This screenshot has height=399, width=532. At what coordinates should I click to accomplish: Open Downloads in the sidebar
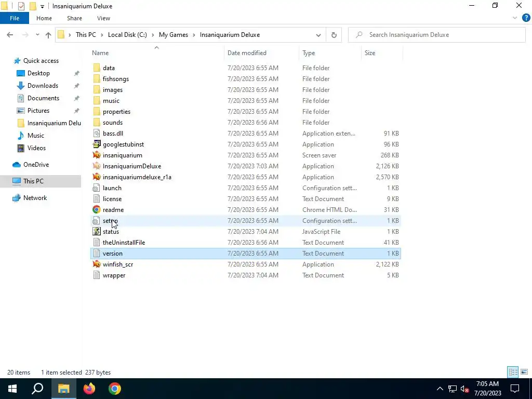(43, 86)
